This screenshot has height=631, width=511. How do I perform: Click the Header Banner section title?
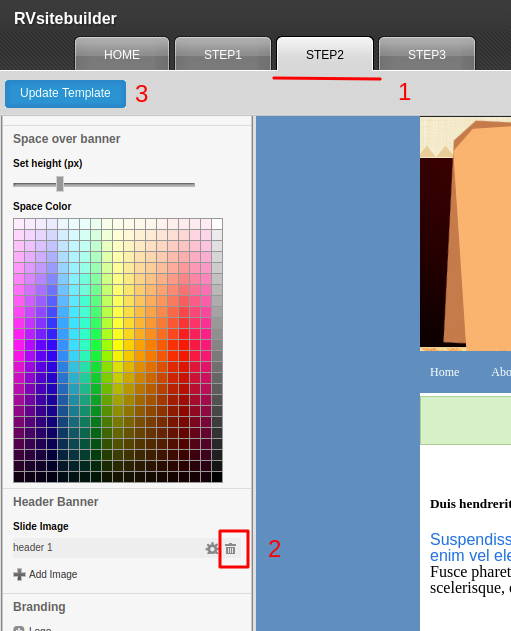(56, 502)
